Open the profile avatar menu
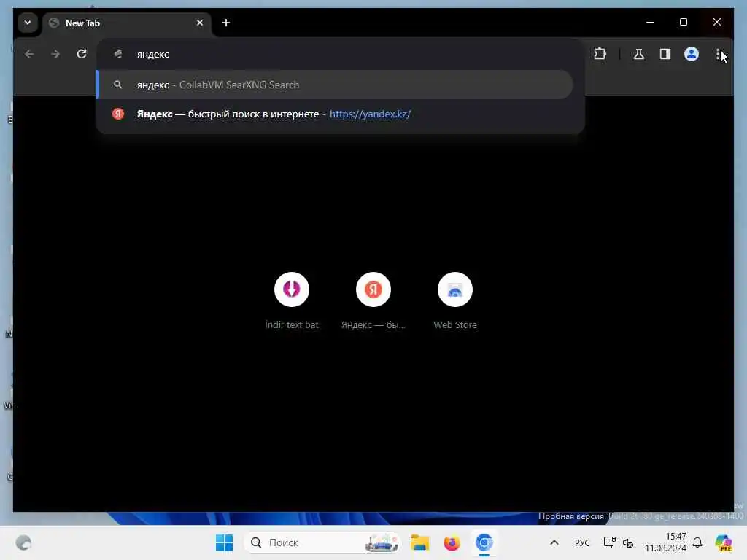 tap(692, 54)
